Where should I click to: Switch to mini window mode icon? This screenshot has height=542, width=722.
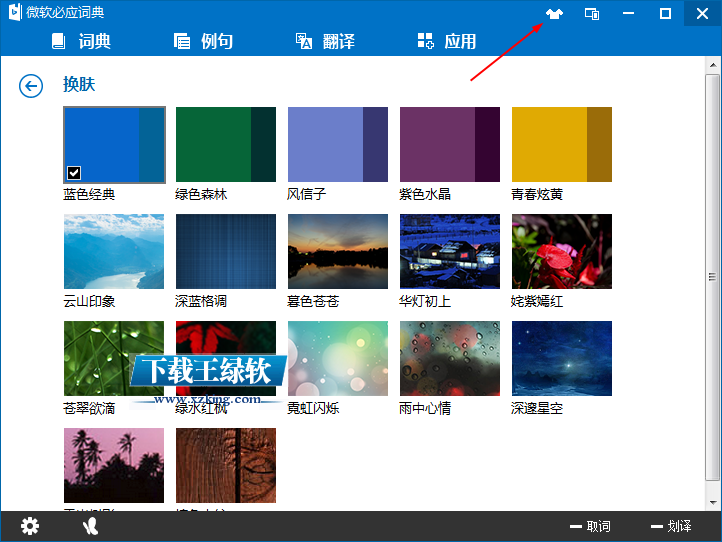tap(592, 14)
